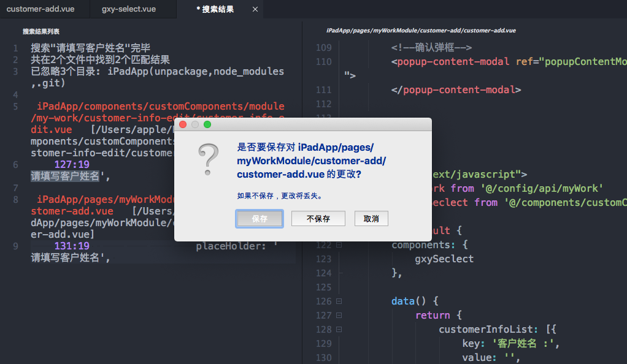Select the 搜索结果 tab
The height and width of the screenshot is (364, 627).
point(215,9)
